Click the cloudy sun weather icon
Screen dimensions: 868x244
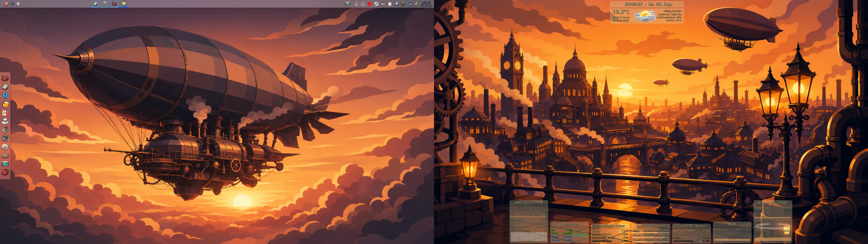645,16
